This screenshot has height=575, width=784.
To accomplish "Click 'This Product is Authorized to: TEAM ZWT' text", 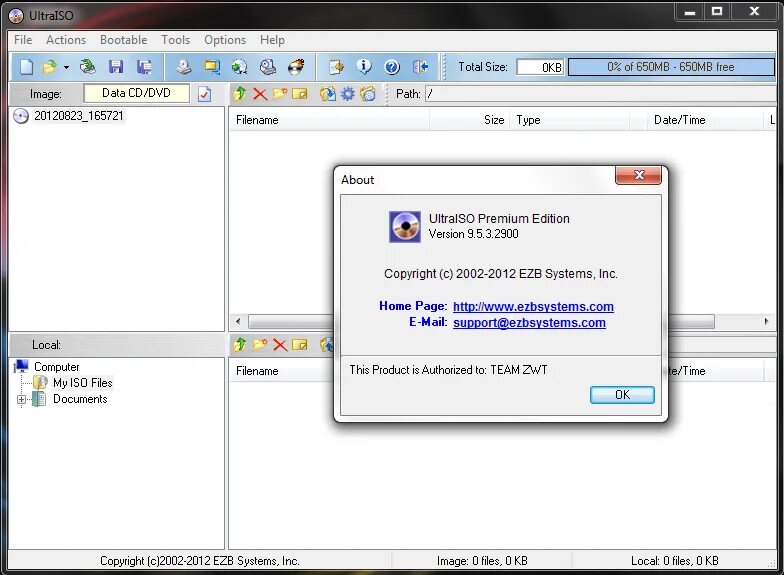I will coord(448,370).
